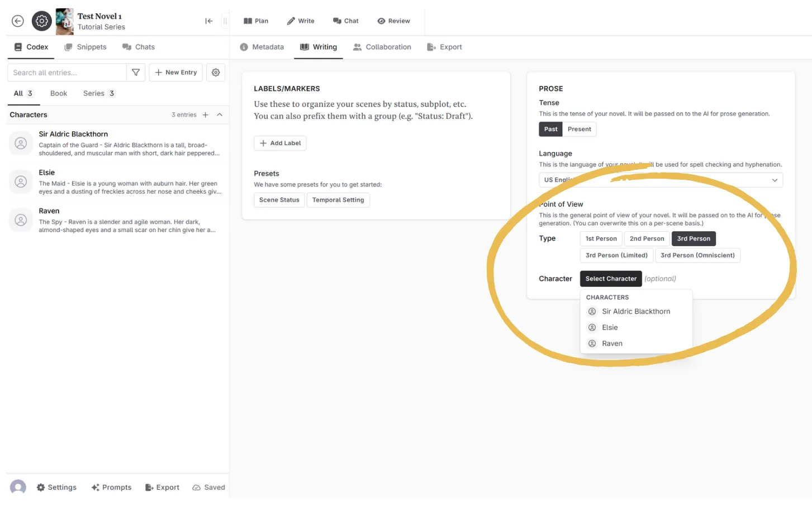Select 3rd Person (Omniscient) type
812x507 pixels.
coord(697,255)
